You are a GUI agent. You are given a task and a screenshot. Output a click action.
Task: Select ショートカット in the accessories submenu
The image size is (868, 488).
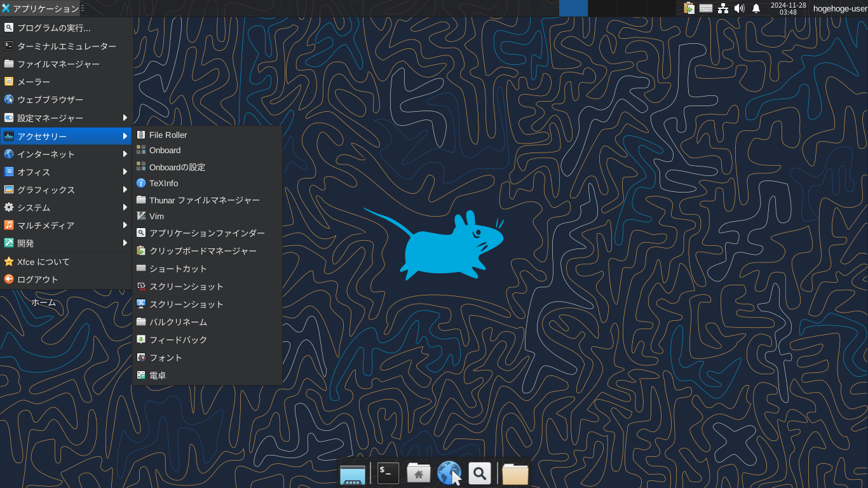(207, 269)
